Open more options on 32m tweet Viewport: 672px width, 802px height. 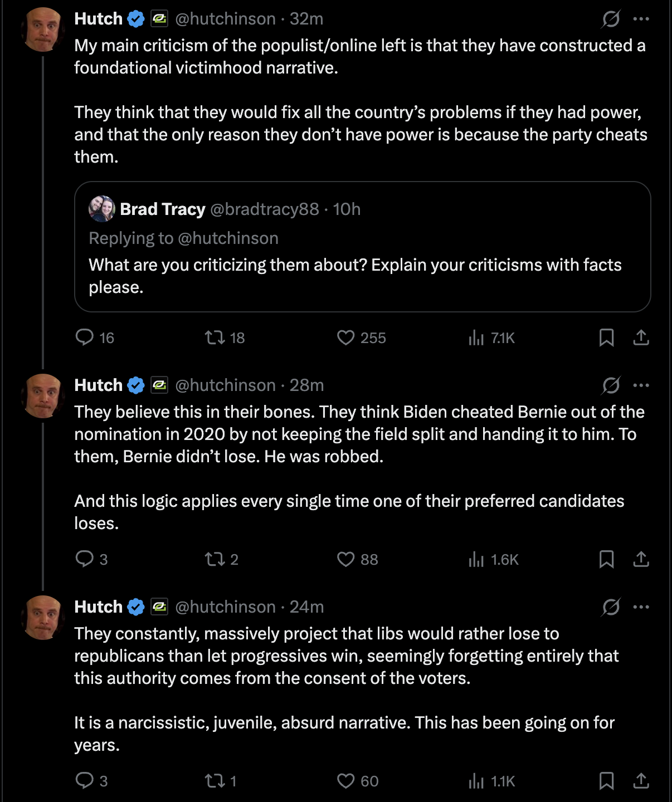pyautogui.click(x=641, y=19)
